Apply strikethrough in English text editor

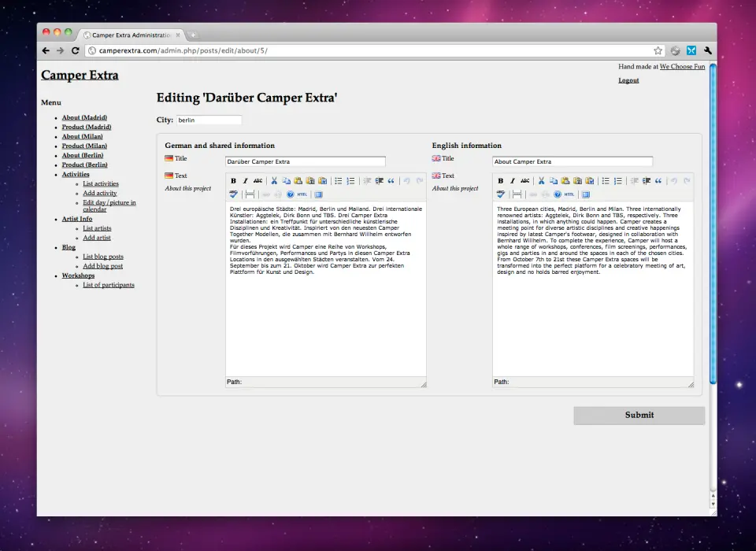click(x=525, y=181)
